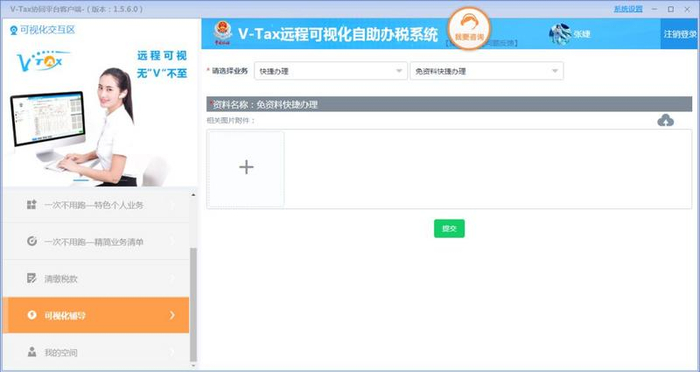The width and height of the screenshot is (700, 372).
Task: Click the 请选择业务 label
Action: pyautogui.click(x=229, y=71)
